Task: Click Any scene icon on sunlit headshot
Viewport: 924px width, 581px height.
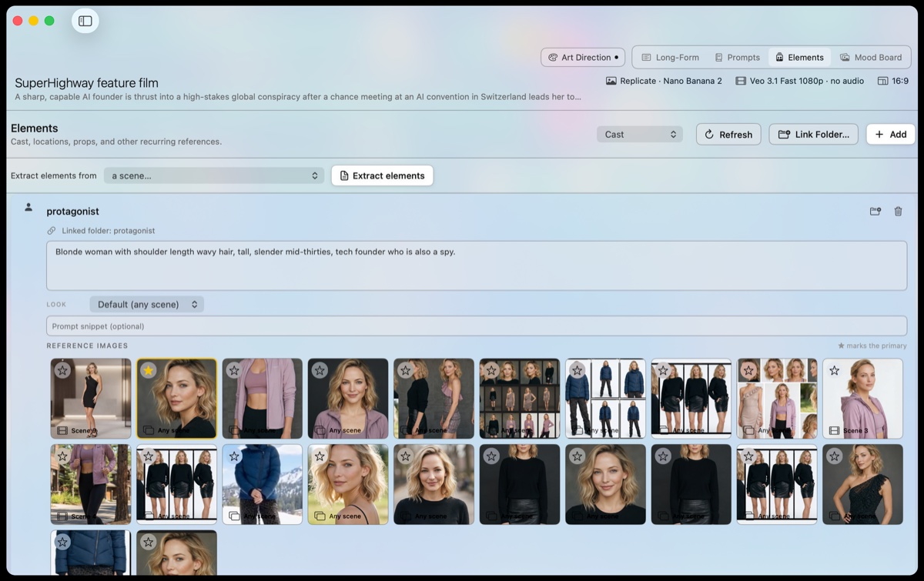Action: (x=320, y=516)
